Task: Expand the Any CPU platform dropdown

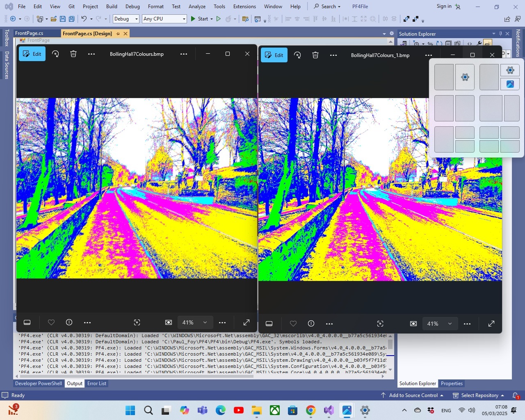Action: [x=164, y=19]
